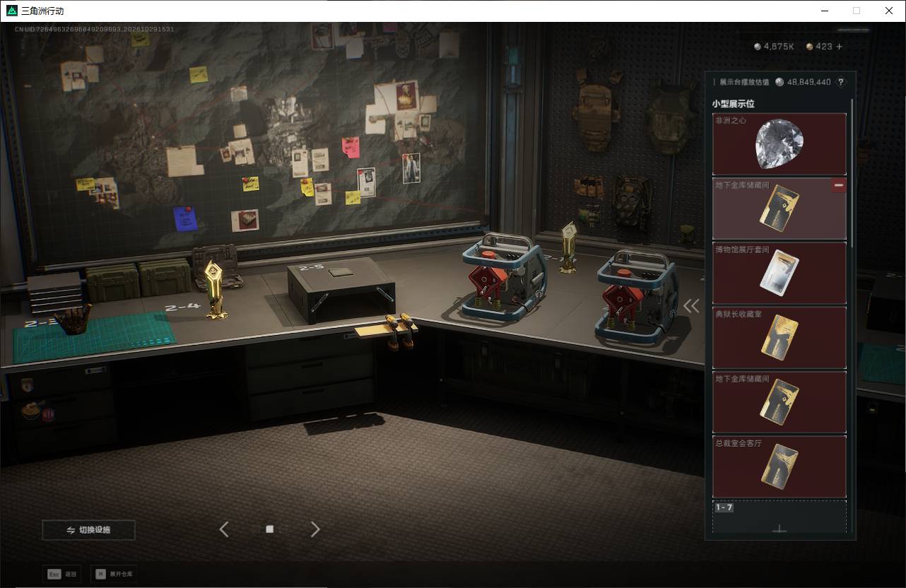Screen dimensions: 906x588
Task: Select 典狱长收藏室 keycard slot
Action: coord(779,338)
